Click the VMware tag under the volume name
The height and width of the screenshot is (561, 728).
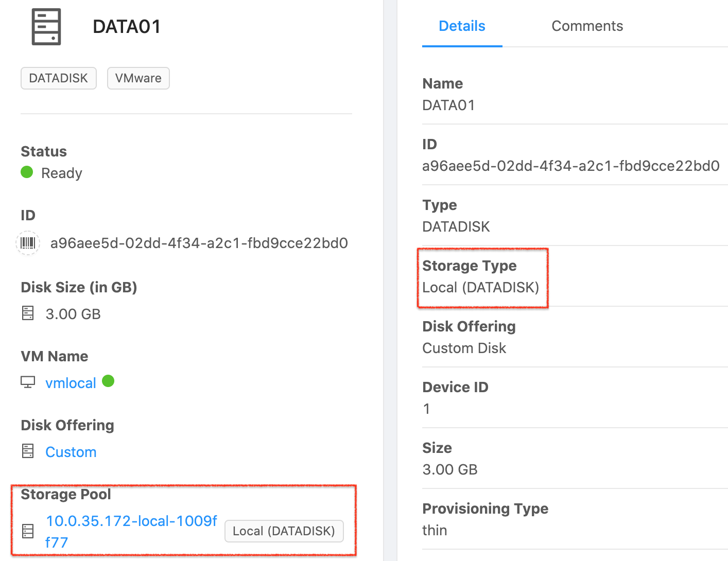point(138,78)
